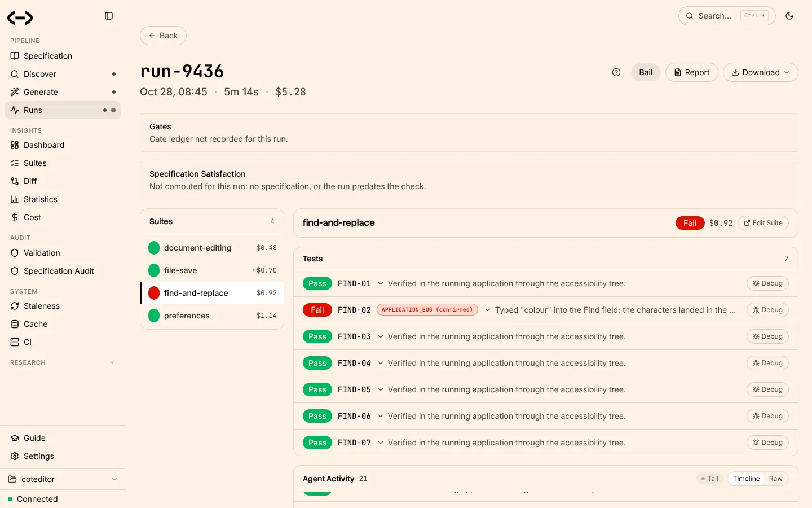Click the Bail button

pyautogui.click(x=646, y=72)
